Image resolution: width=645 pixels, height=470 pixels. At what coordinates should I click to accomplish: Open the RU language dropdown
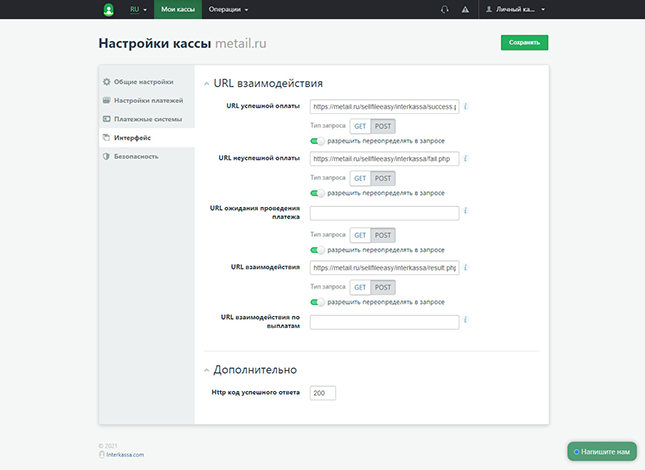(138, 9)
